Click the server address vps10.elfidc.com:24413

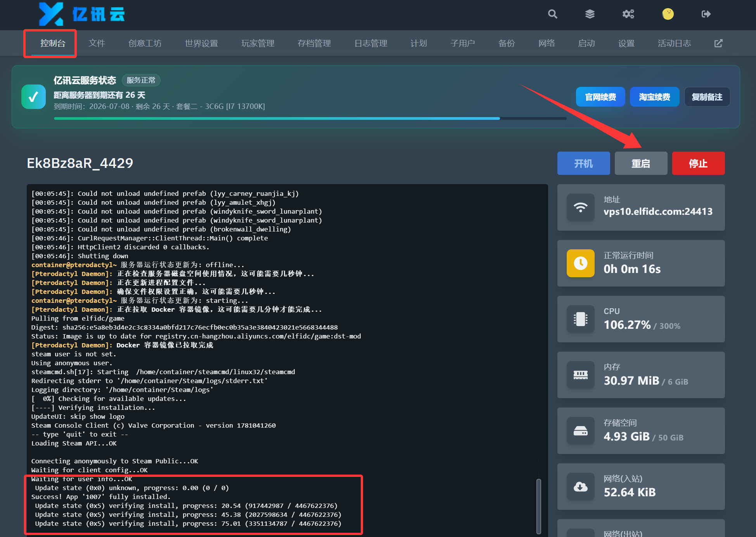(658, 212)
